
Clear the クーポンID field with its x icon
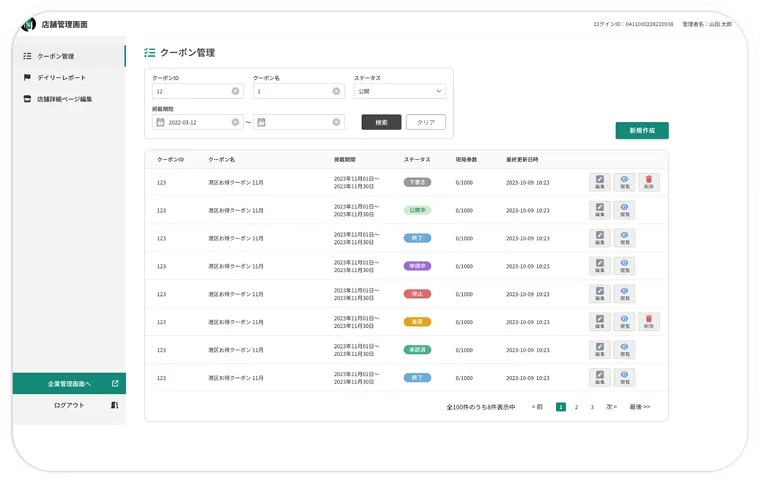(x=235, y=91)
